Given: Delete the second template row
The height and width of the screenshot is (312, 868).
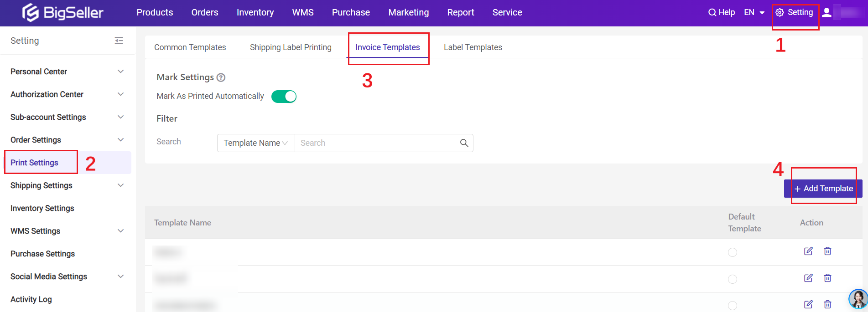Looking at the screenshot, I should [827, 278].
